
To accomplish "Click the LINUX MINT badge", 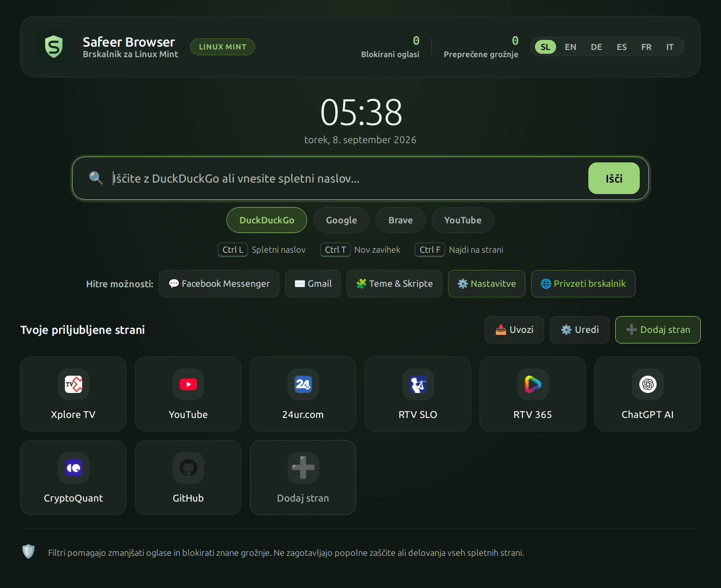I will coord(223,47).
